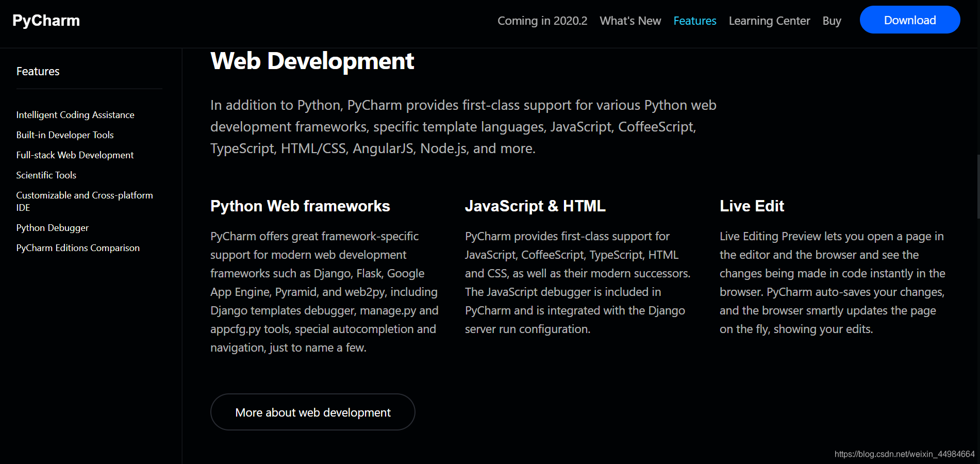Open the What's New menu item
Screen dimensions: 980x464
630,21
